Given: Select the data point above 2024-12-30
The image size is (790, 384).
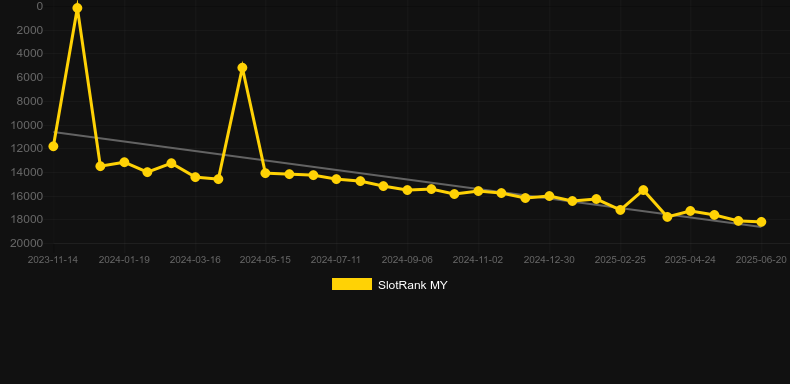Looking at the screenshot, I should point(549,196).
